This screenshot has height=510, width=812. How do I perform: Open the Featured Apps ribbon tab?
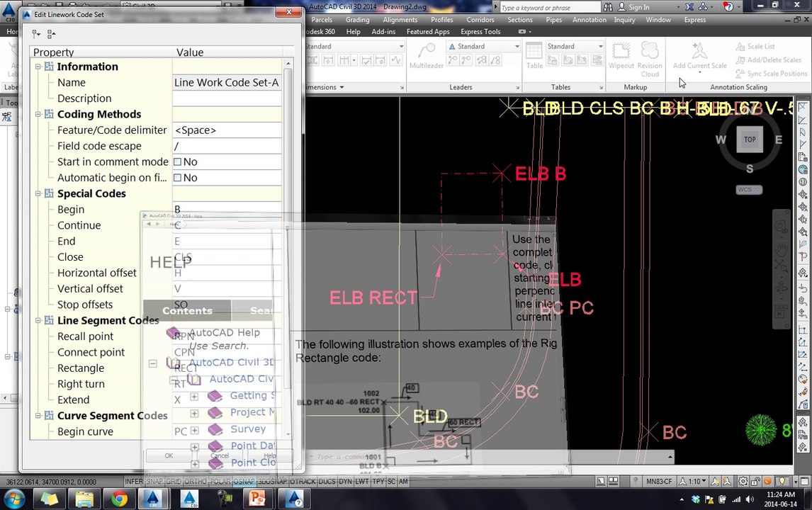coord(428,32)
